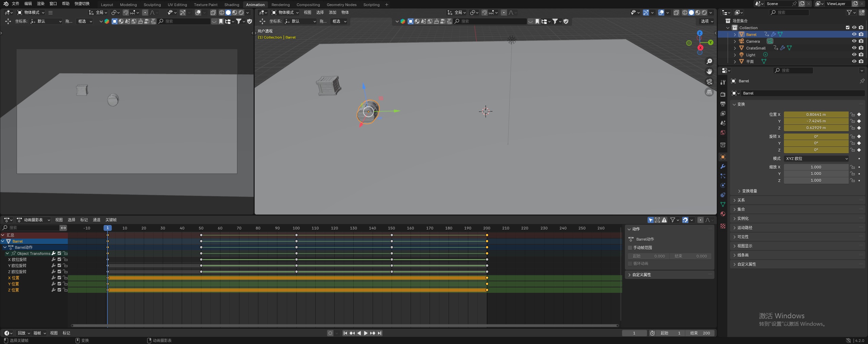868x344 pixels.
Task: Click the Z axis on navigation gizmo
Action: 699,33
